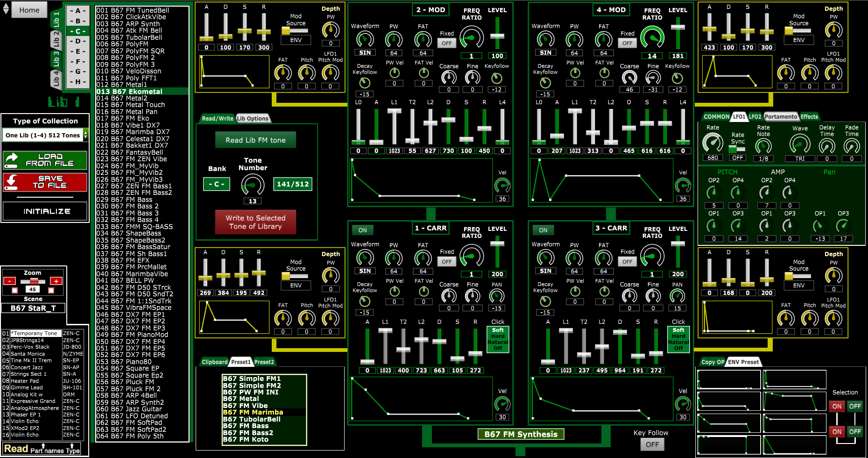The width and height of the screenshot is (868, 458).
Task: Toggle Op 4 MOD Fixed OFF button
Action: (628, 43)
